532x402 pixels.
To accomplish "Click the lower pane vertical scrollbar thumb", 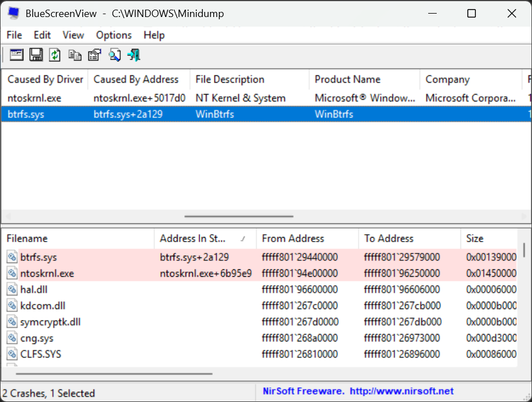I will tap(523, 250).
